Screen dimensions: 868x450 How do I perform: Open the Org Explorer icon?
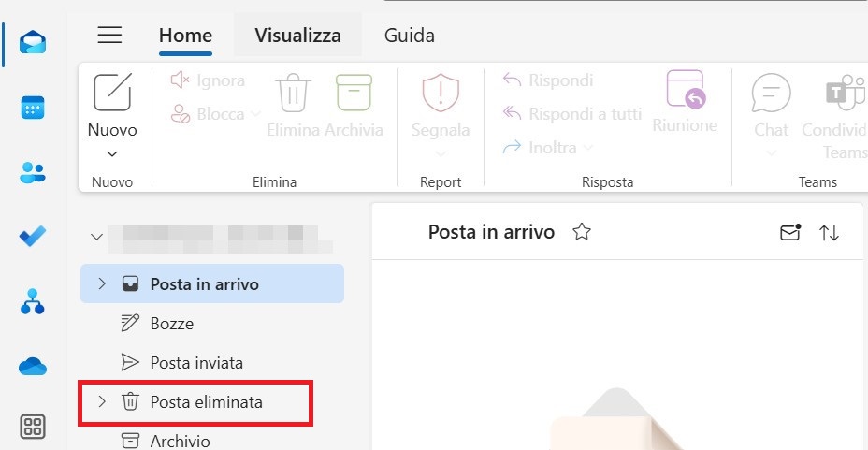pyautogui.click(x=33, y=301)
